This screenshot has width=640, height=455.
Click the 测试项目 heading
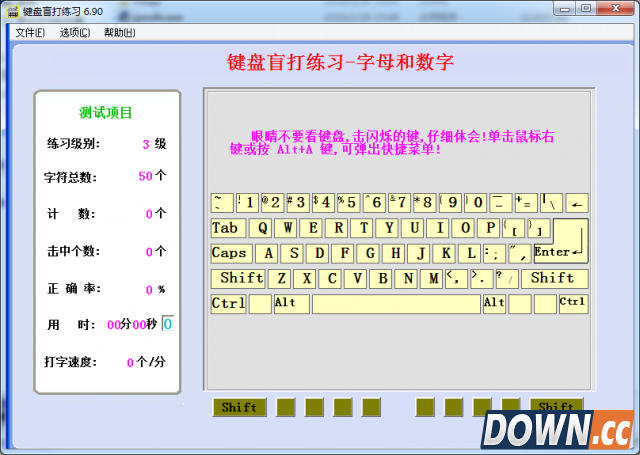[x=106, y=113]
